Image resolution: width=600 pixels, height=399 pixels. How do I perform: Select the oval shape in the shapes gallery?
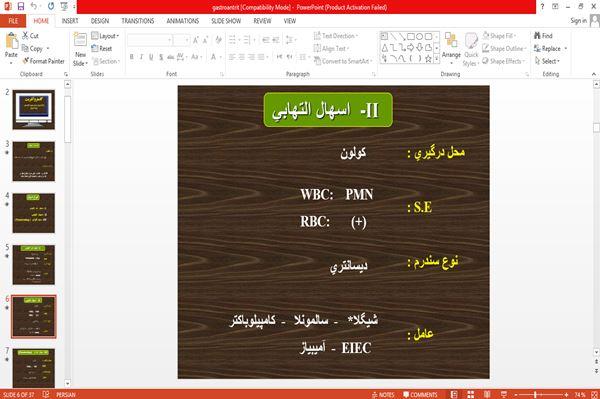(420, 36)
